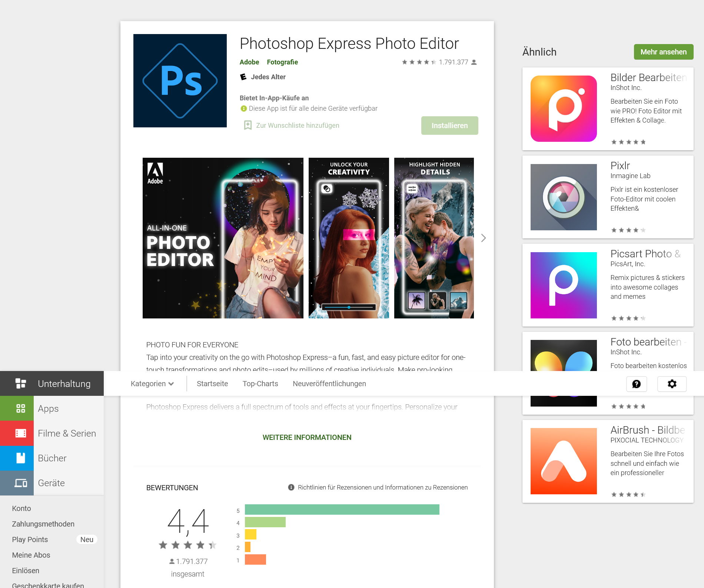Show next screenshots with right arrow
The height and width of the screenshot is (588, 704).
[x=484, y=238]
